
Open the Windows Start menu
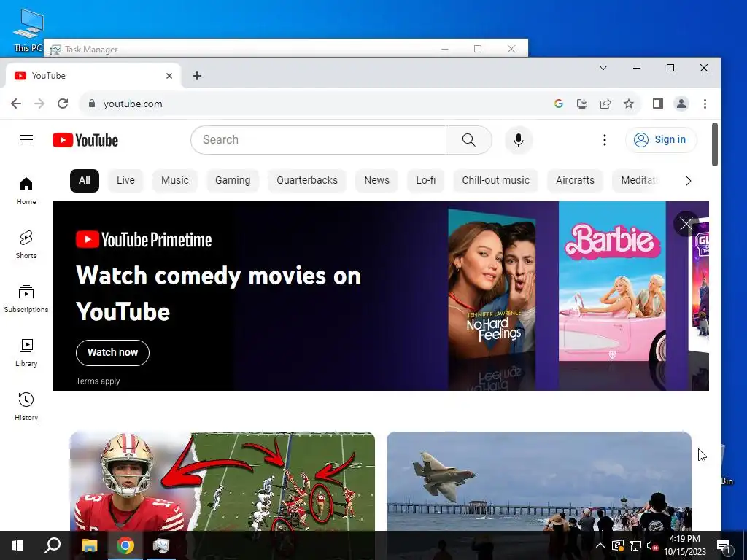18,545
